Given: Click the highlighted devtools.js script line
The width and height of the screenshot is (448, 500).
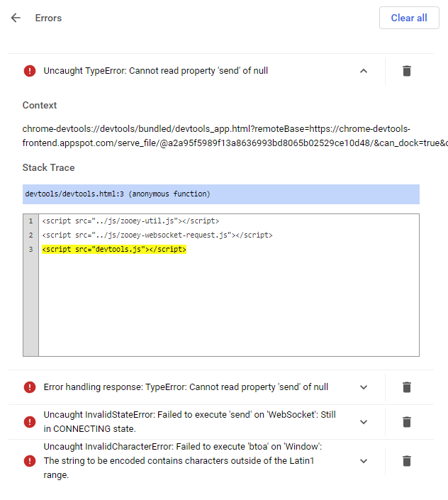Looking at the screenshot, I should tap(114, 249).
